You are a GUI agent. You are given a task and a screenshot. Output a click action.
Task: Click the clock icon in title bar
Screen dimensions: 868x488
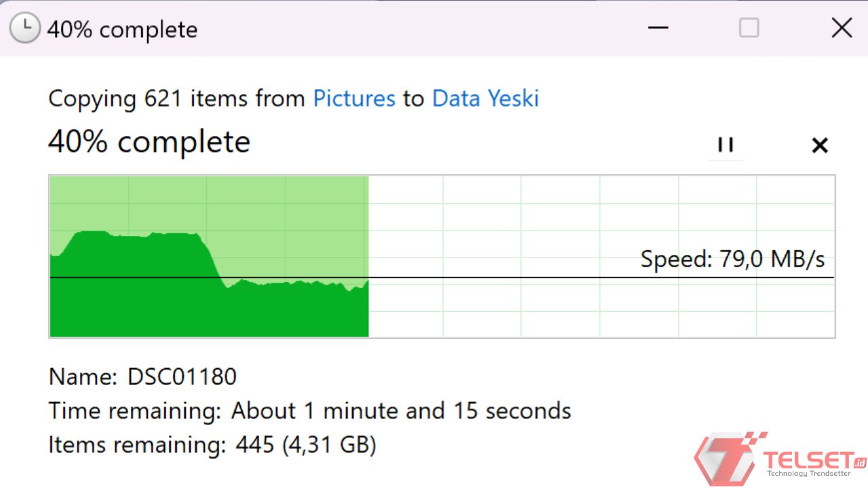coord(25,28)
